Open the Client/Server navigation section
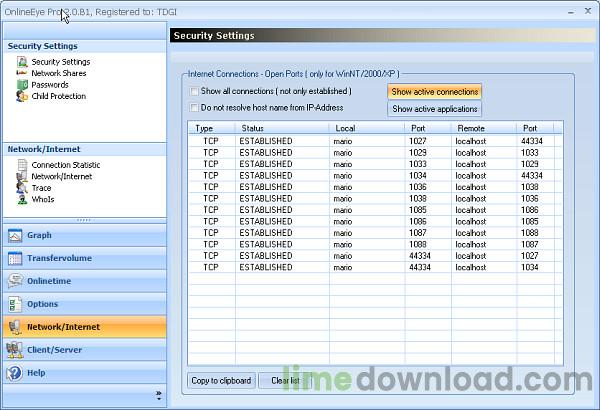This screenshot has height=410, width=600. pyautogui.click(x=85, y=350)
